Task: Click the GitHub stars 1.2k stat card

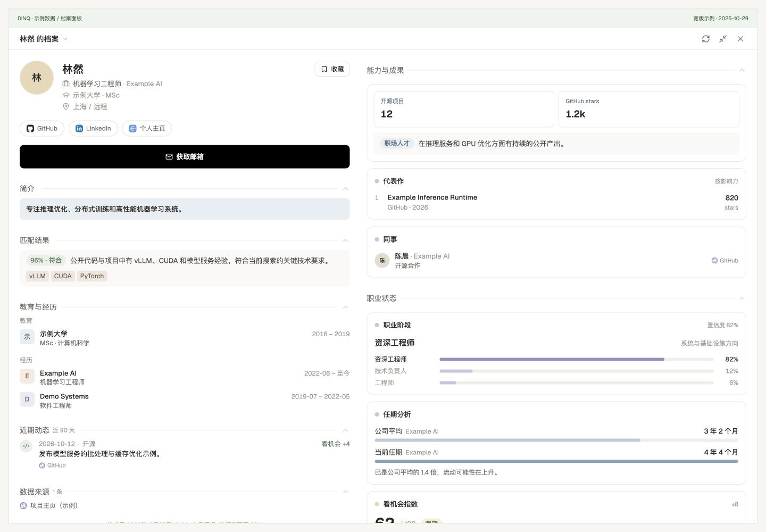Action: click(x=649, y=109)
